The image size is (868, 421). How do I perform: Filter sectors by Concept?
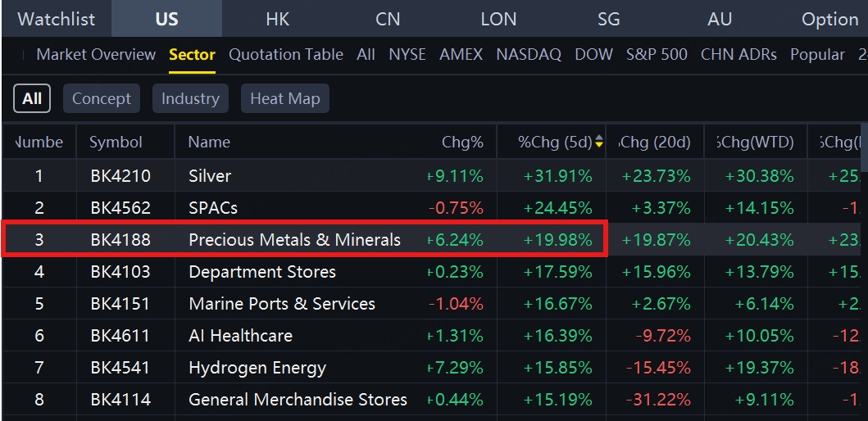(102, 98)
